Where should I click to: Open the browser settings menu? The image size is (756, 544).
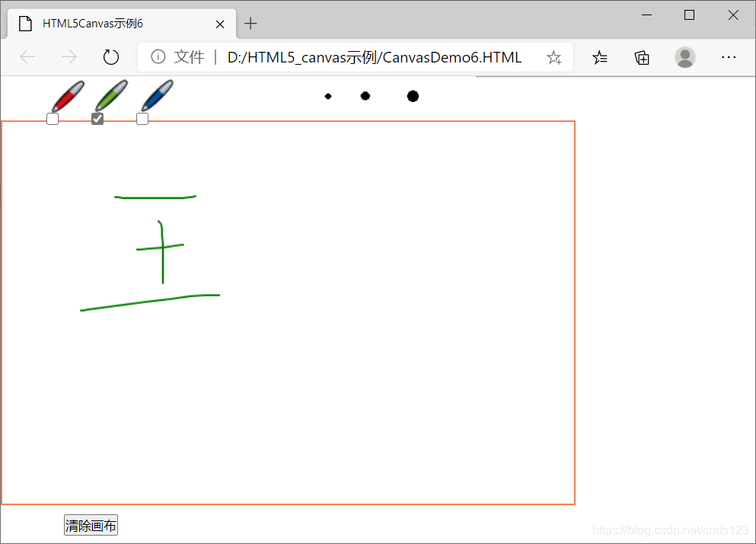tap(729, 57)
